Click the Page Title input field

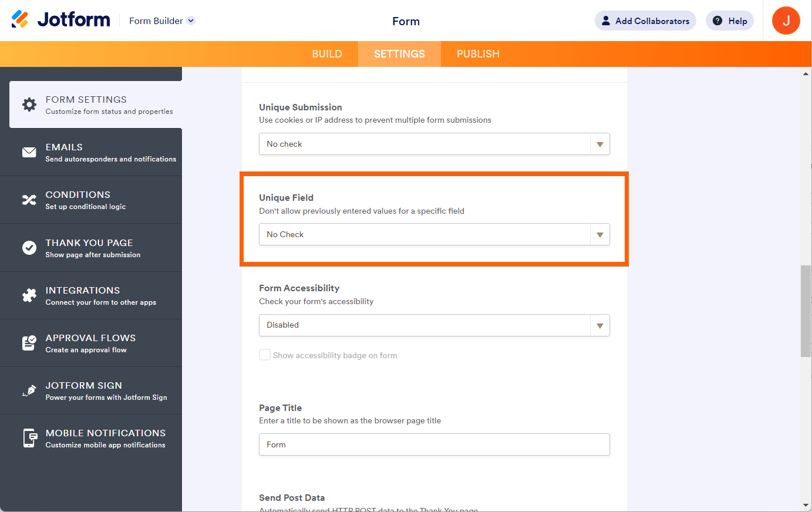(x=434, y=444)
